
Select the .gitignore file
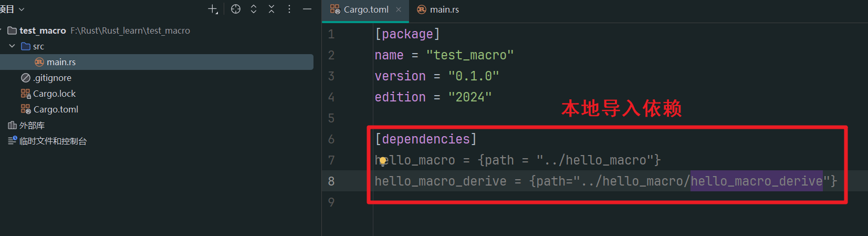[52, 78]
